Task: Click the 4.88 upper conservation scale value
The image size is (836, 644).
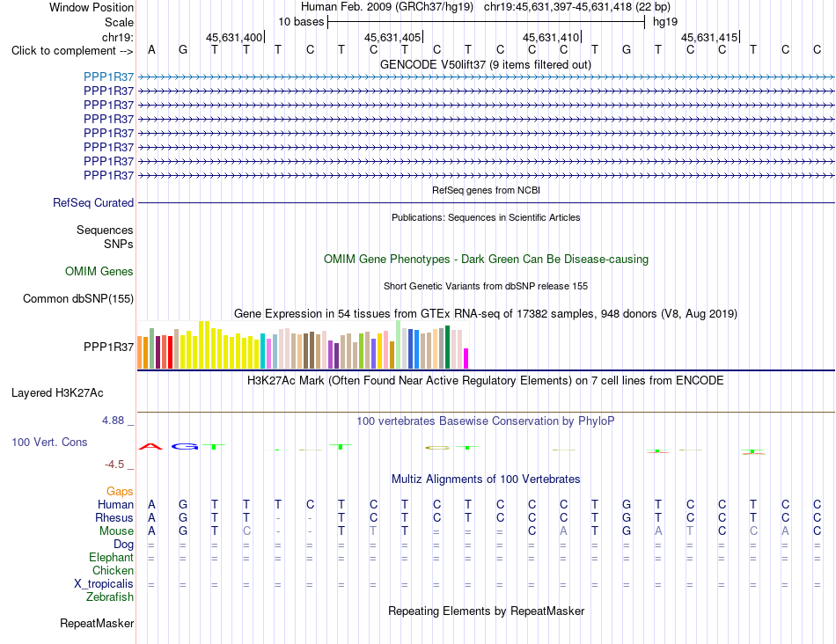Action: [113, 421]
